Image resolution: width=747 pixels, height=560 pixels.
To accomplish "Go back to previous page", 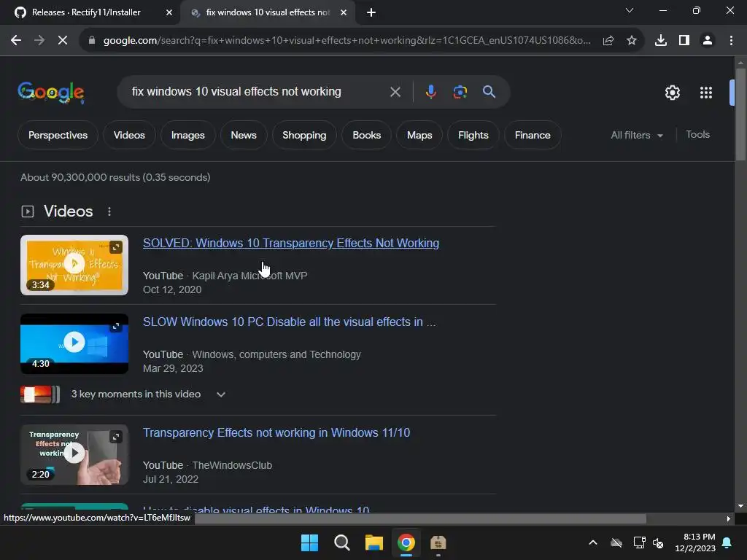I will (16, 41).
